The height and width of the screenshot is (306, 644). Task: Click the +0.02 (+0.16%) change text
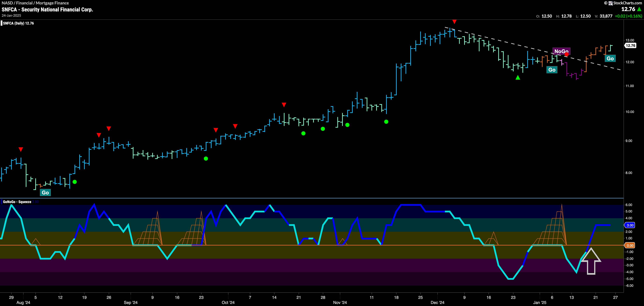point(628,16)
